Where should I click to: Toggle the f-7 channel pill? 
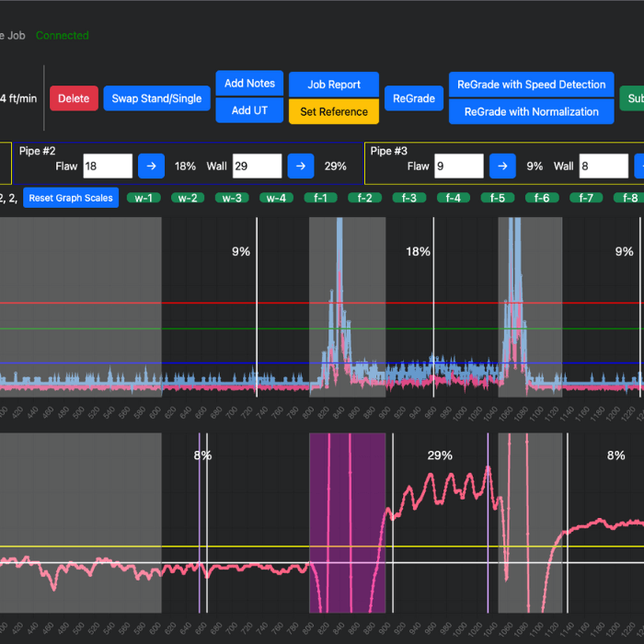tap(586, 198)
